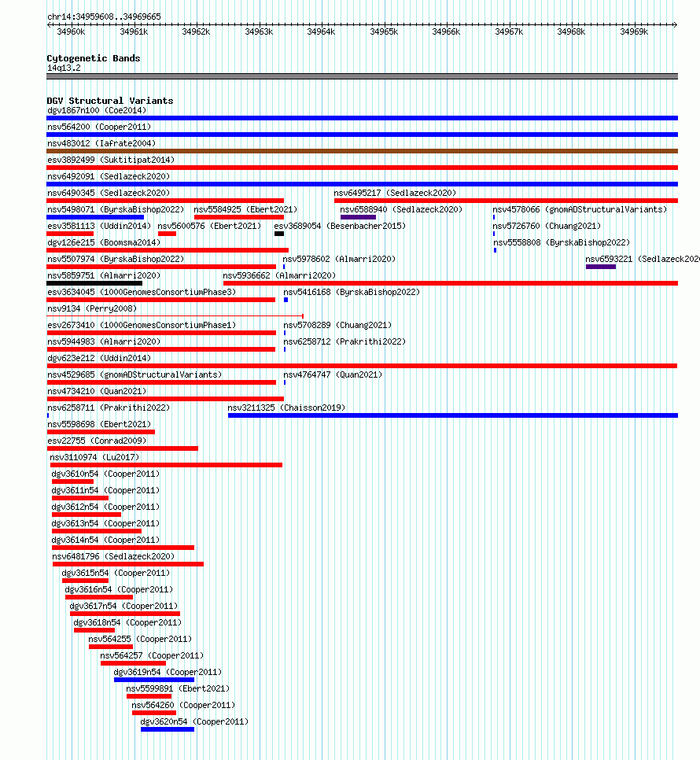This screenshot has width=700, height=760.
Task: Click nsv5416168 (ByrskaBishop2022) label
Action: 352,292
